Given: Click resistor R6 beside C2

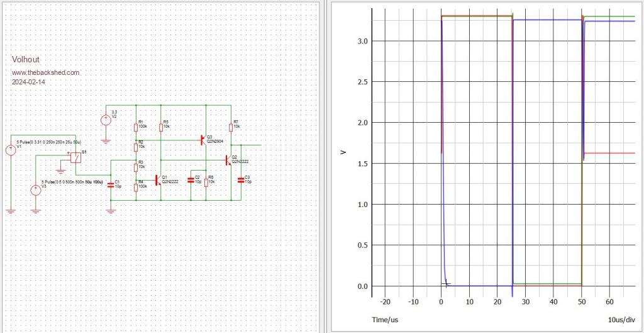Looking at the screenshot, I should [206, 180].
